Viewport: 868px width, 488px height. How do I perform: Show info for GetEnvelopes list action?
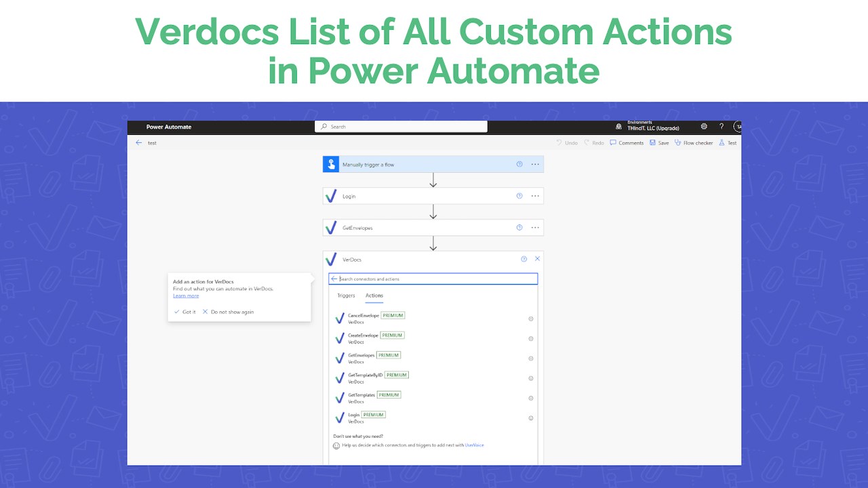coord(531,359)
